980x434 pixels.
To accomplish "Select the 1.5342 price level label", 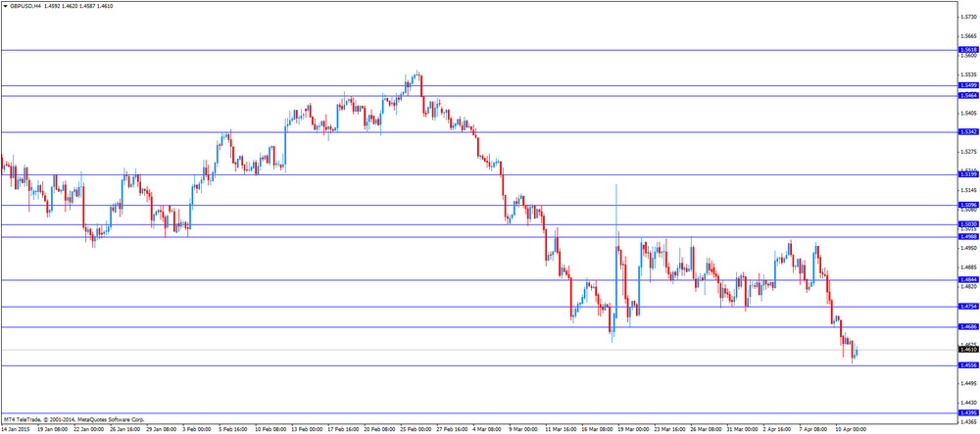I will [967, 132].
